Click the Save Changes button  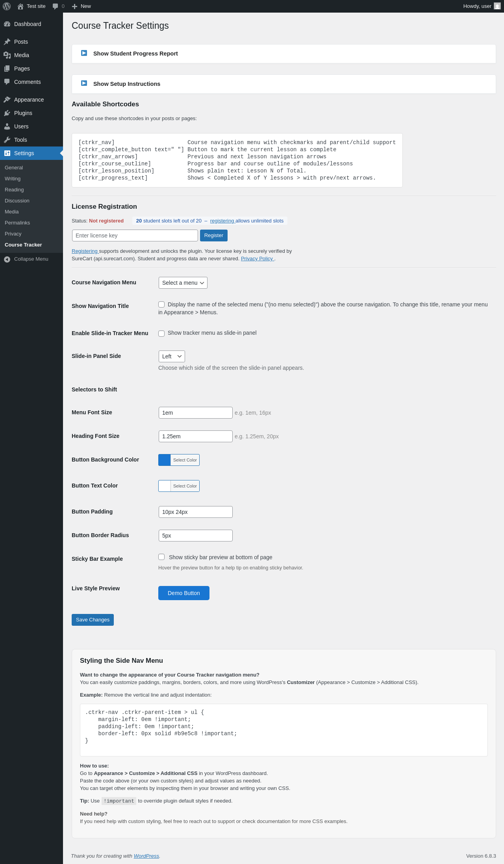pos(93,620)
